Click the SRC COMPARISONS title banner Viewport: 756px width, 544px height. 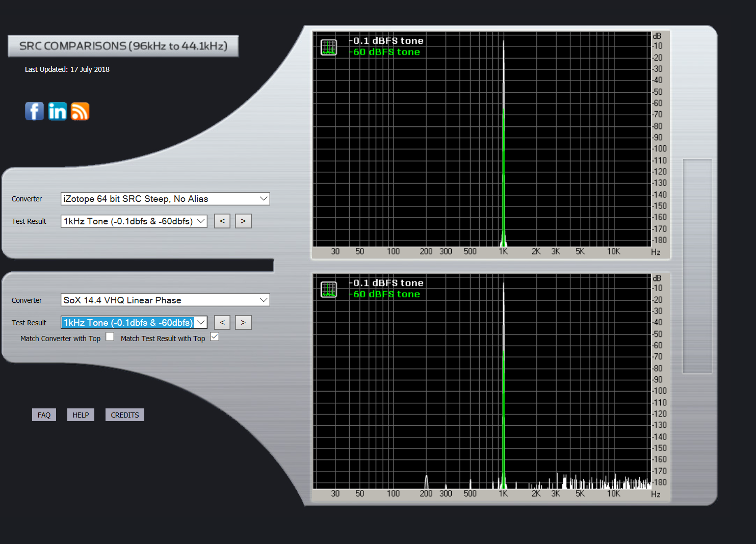point(123,46)
